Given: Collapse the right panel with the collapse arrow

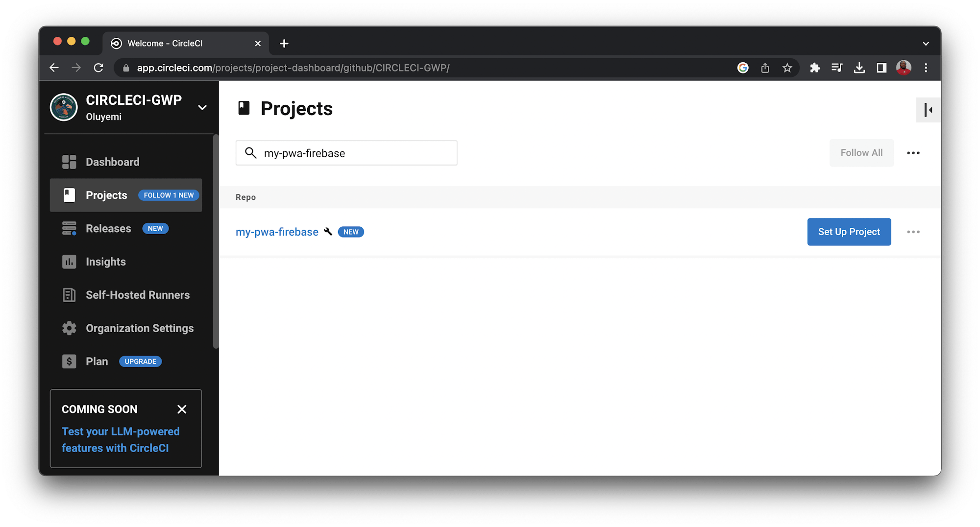Looking at the screenshot, I should pyautogui.click(x=928, y=110).
